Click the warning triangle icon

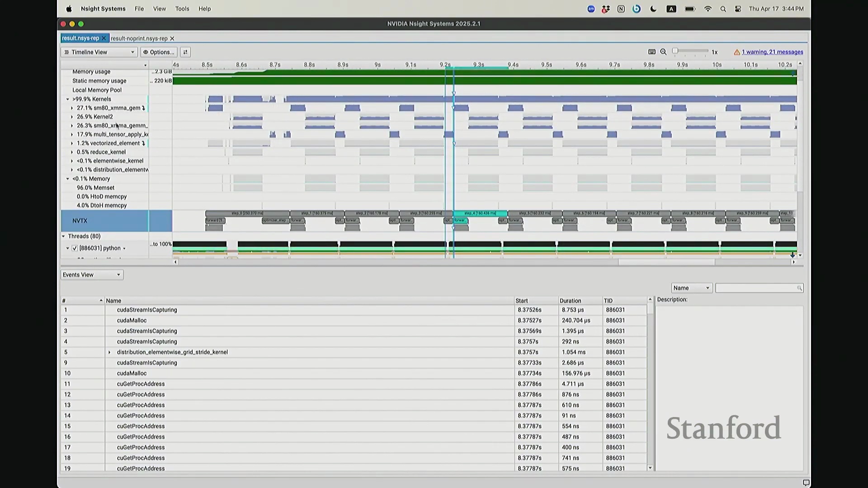point(737,52)
